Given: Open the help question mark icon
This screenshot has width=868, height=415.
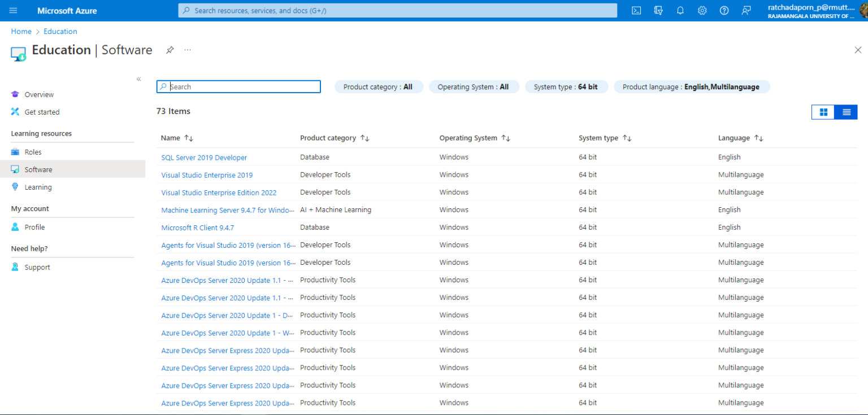Looking at the screenshot, I should [724, 11].
